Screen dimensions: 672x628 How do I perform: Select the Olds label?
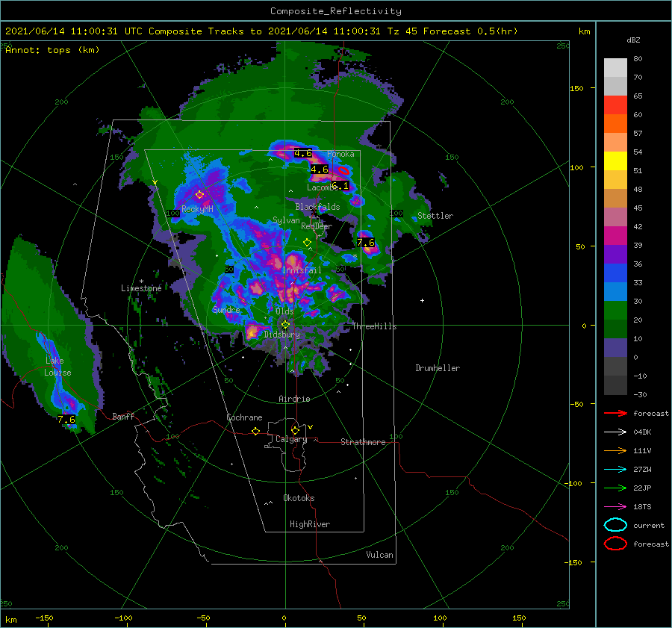click(284, 311)
